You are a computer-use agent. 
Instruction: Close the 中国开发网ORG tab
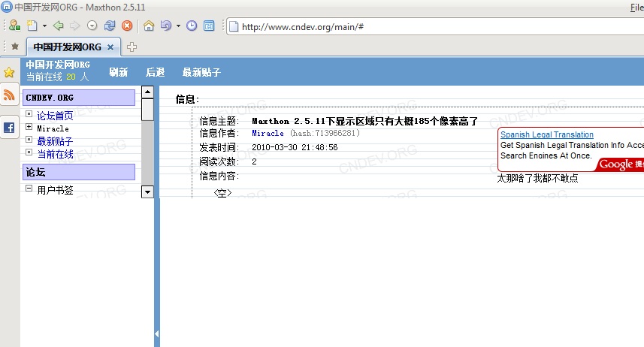pyautogui.click(x=110, y=47)
